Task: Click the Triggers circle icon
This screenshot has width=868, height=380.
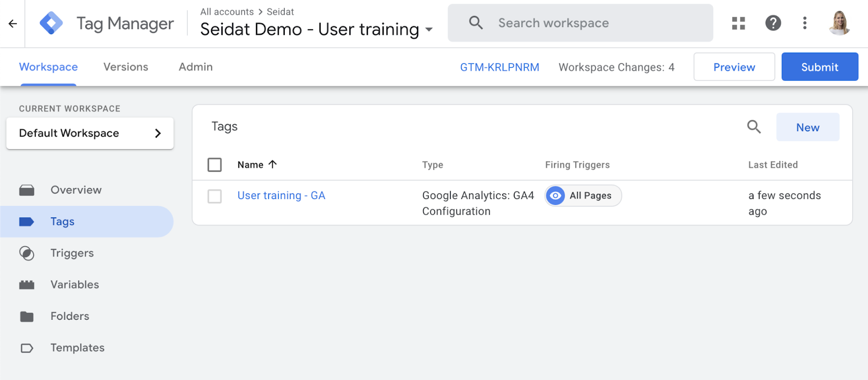Action: 27,253
